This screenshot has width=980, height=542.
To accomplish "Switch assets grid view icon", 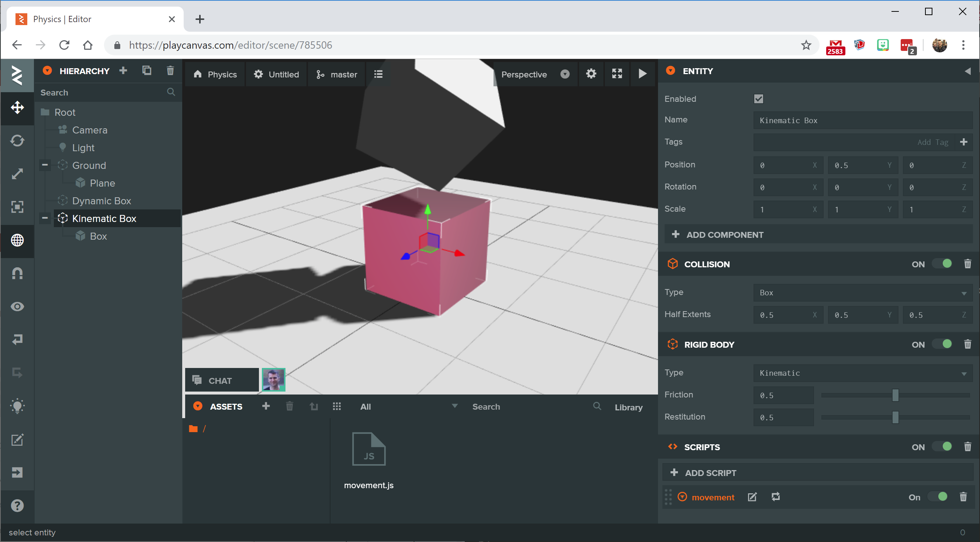I will point(337,406).
